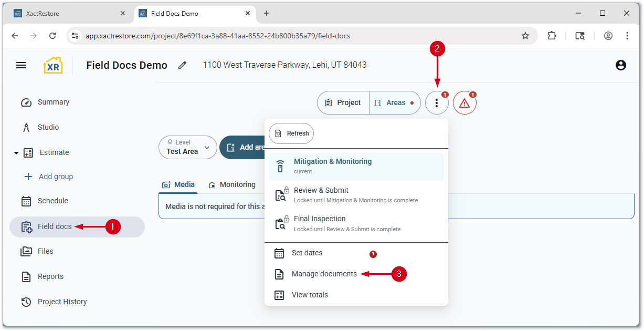This screenshot has width=644, height=331.
Task: Switch to Project view toggle
Action: click(343, 103)
